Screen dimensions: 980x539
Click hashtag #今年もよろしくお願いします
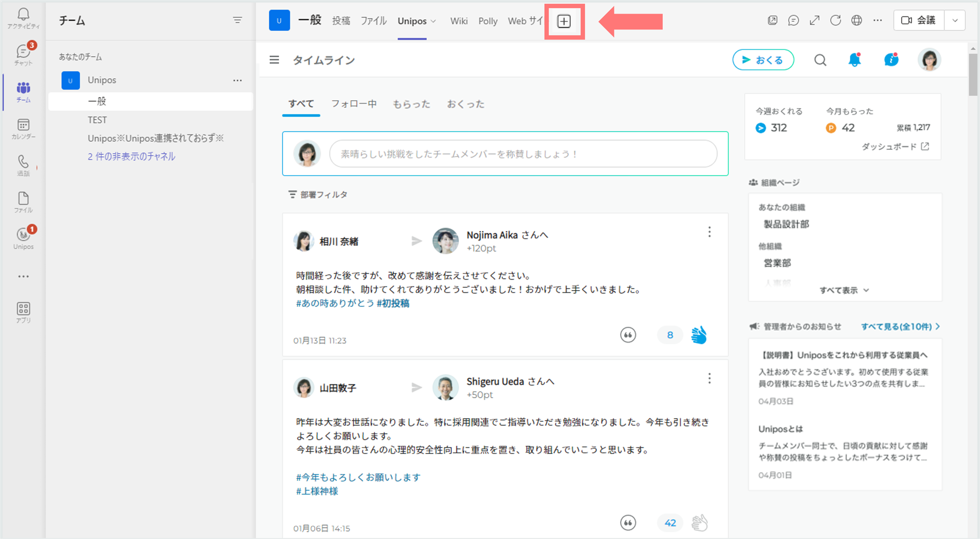tap(358, 477)
